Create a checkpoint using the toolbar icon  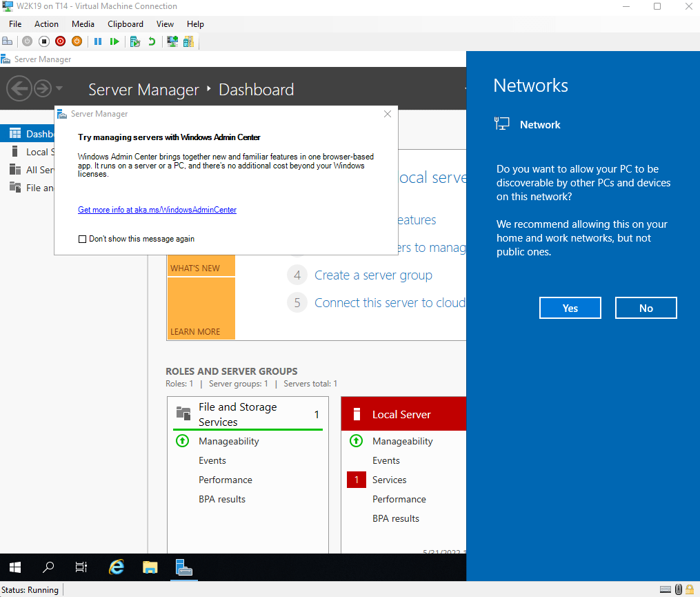[x=134, y=41]
